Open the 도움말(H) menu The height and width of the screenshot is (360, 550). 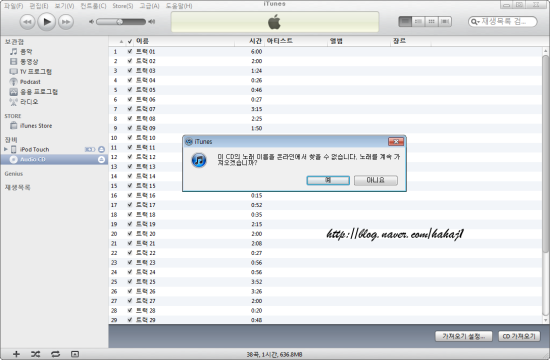coord(179,6)
